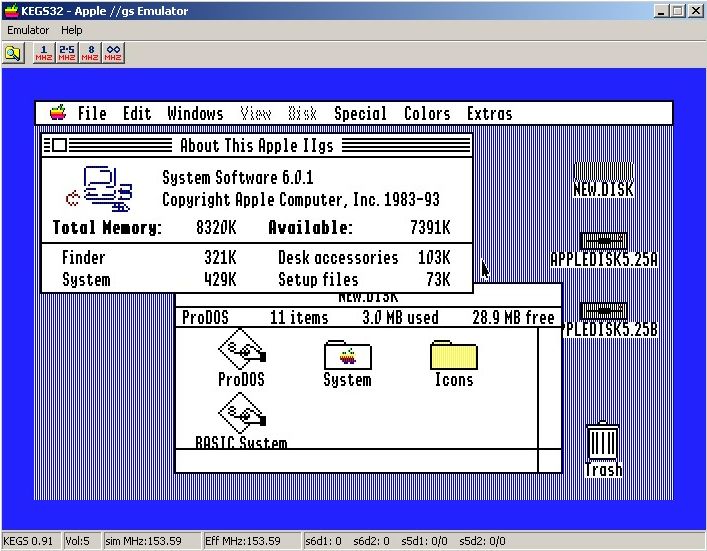The image size is (707, 551).
Task: Click "s6d2: 0" drive status entry
Action: pyautogui.click(x=372, y=541)
